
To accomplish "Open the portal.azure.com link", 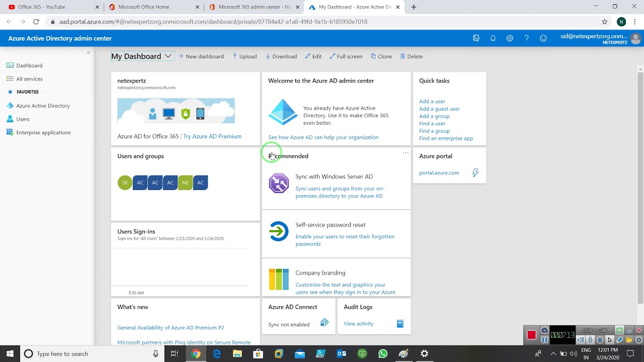I will tap(439, 173).
